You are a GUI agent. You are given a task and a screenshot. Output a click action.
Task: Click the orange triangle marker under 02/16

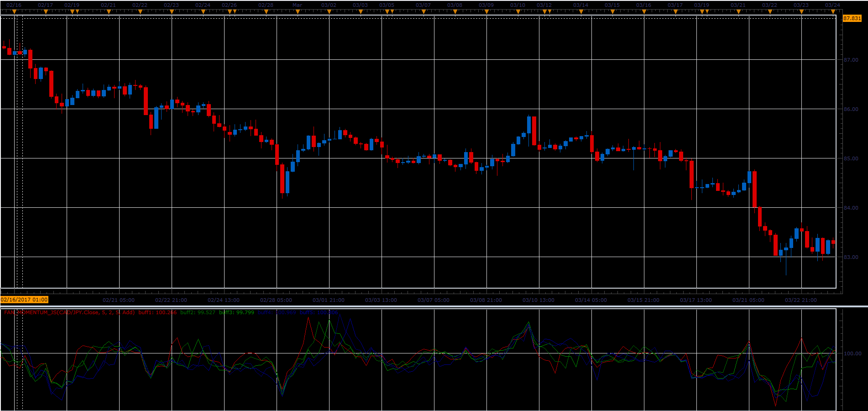[14, 12]
